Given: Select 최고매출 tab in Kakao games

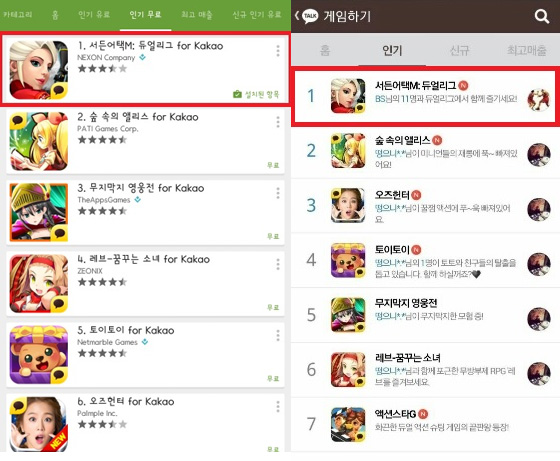Looking at the screenshot, I should pyautogui.click(x=526, y=50).
